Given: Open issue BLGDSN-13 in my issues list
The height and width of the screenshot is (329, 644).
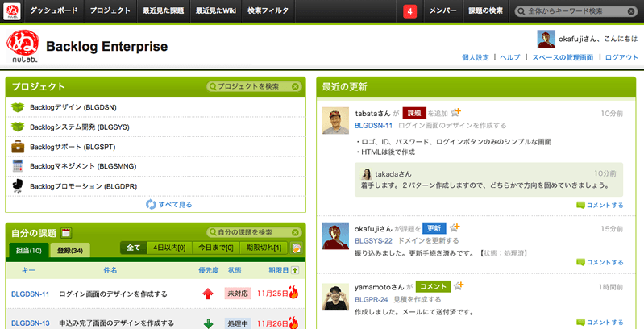Looking at the screenshot, I should 31,323.
